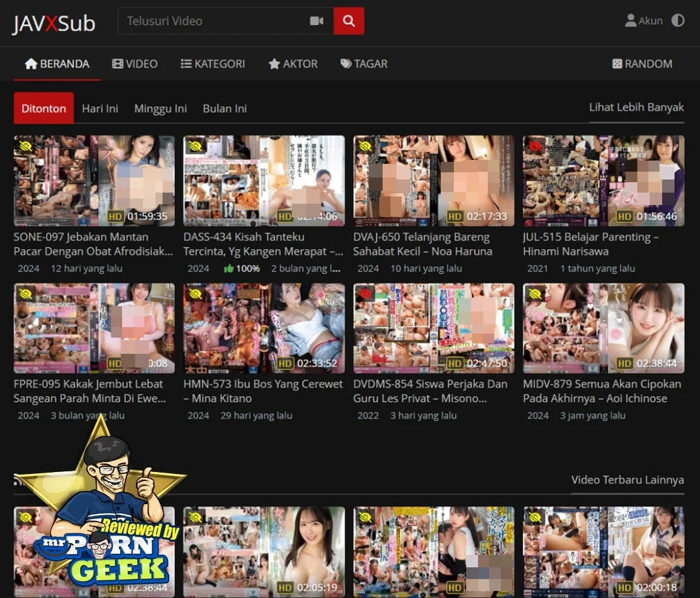Open the JUL-515 video title link
Image resolution: width=700 pixels, height=598 pixels.
[590, 244]
